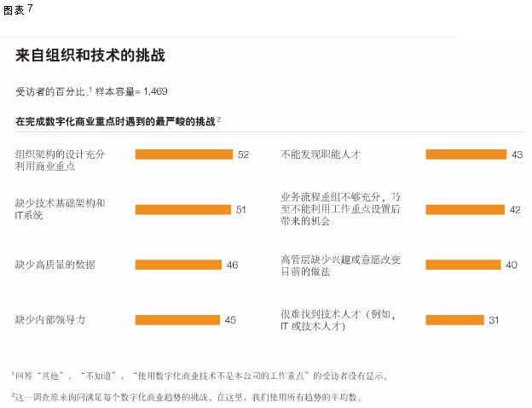Click the bold heading "在完成数字化商业重点时遇到的最严峻的挑战"
This screenshot has height=408, width=532.
tap(116, 122)
